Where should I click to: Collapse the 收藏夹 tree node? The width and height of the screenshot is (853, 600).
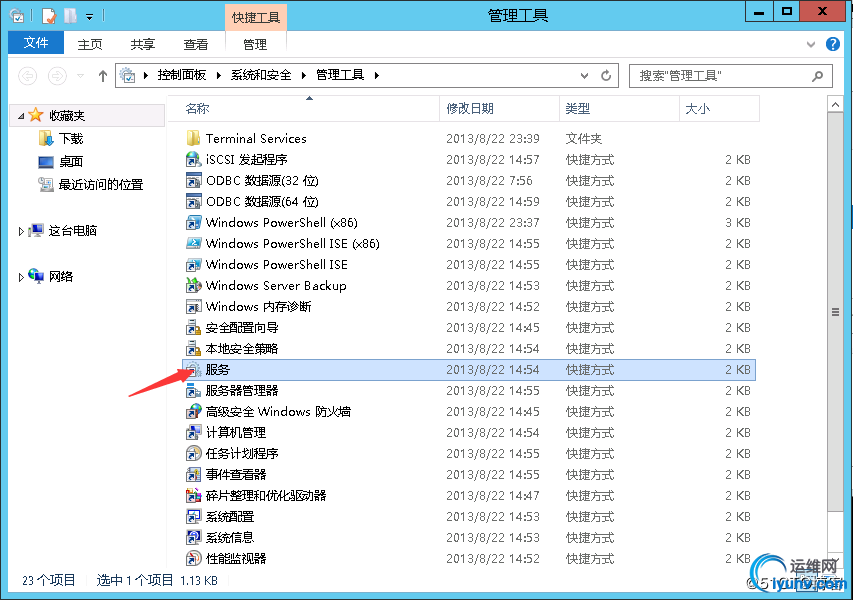[21, 116]
